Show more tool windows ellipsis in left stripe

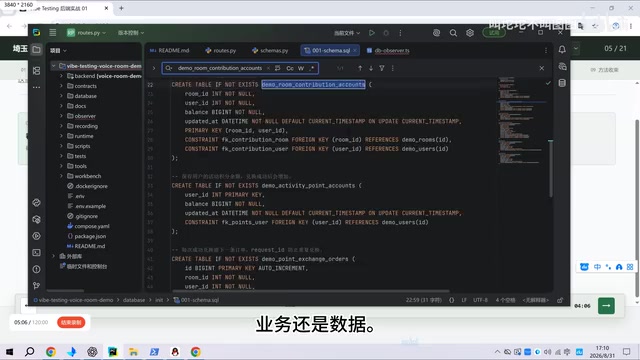tap(36, 87)
